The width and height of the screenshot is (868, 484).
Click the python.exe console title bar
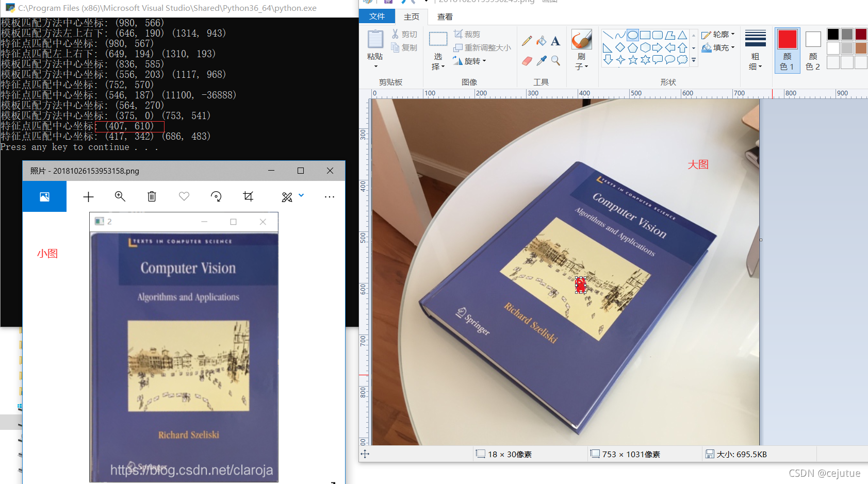point(178,8)
